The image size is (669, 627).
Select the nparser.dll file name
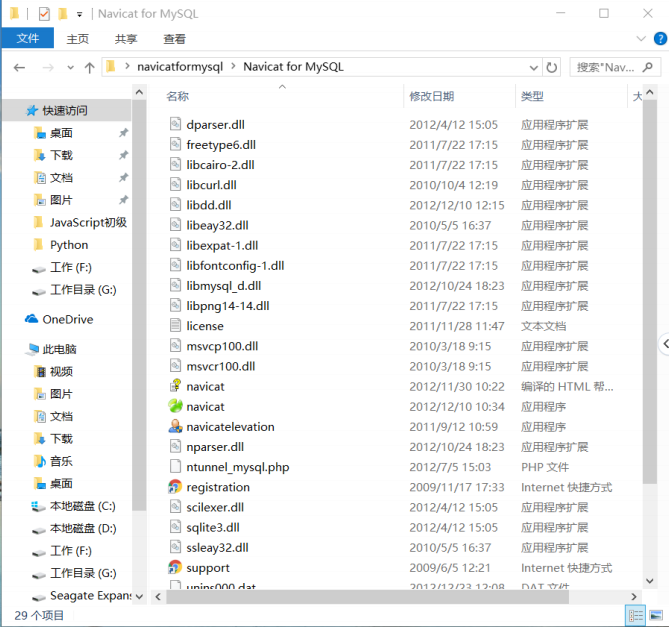pos(215,447)
